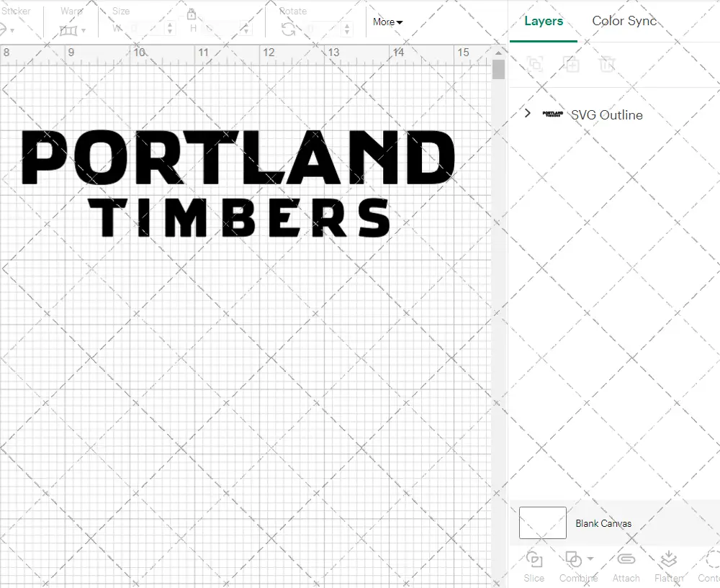Increase the width with the stepper arrow
720x588 pixels.
[170, 24]
